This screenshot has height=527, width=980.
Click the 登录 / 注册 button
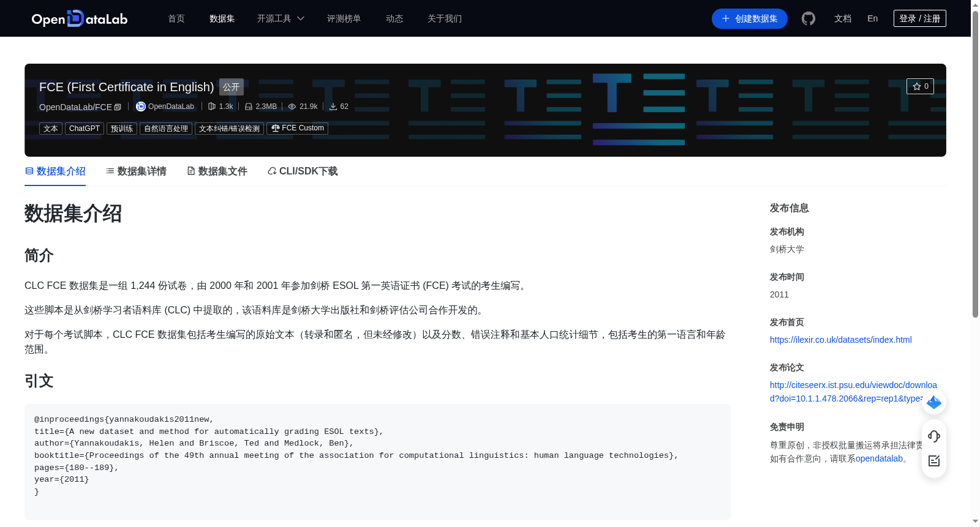point(919,18)
